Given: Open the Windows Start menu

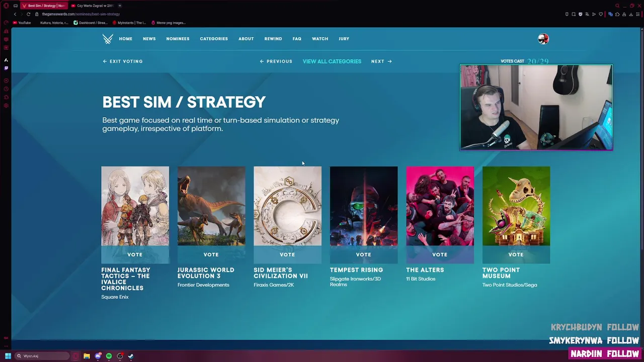Looking at the screenshot, I should (x=8, y=356).
